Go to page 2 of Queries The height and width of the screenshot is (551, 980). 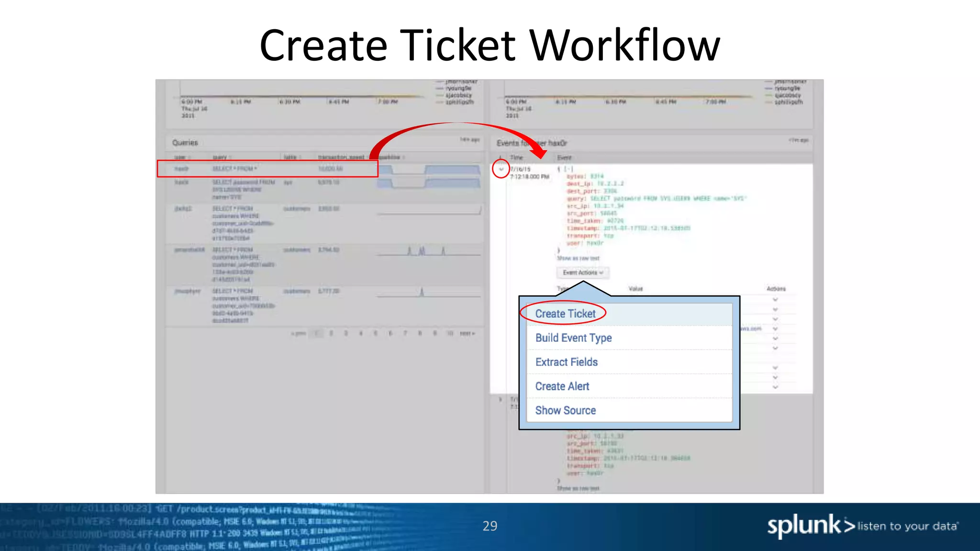(331, 333)
